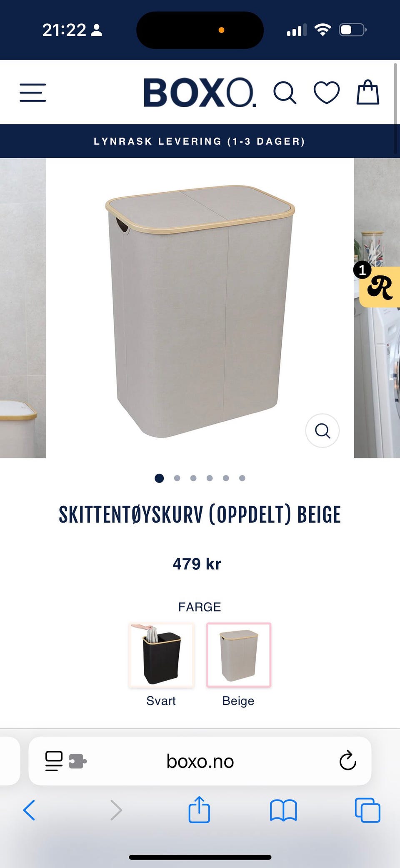Go back with the Safari back arrow
400x868 pixels.
[29, 810]
